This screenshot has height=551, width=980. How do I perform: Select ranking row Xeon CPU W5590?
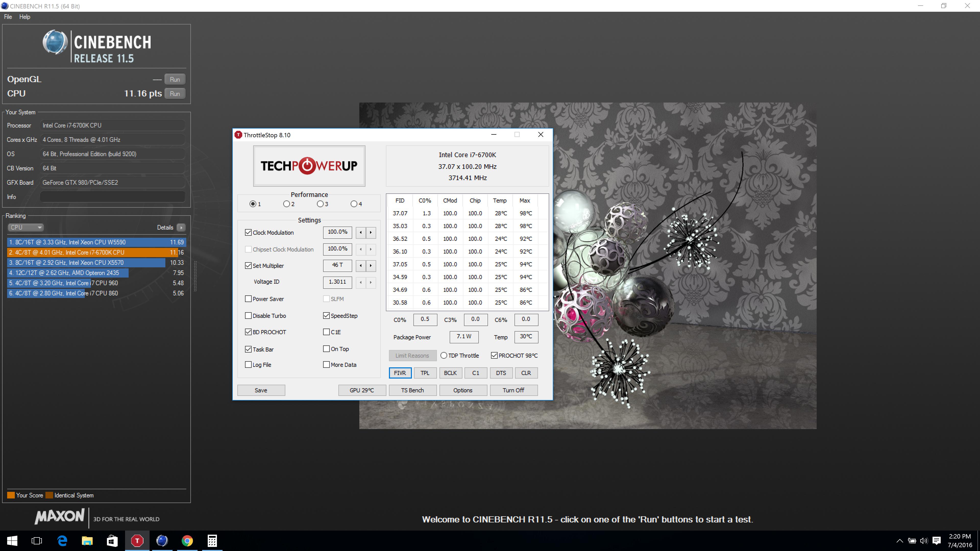pos(96,242)
